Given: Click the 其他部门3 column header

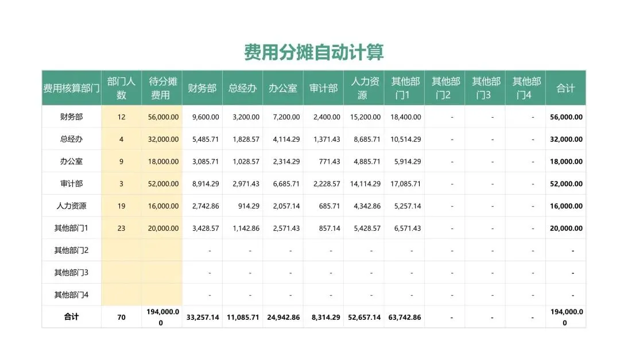Looking at the screenshot, I should (x=485, y=88).
